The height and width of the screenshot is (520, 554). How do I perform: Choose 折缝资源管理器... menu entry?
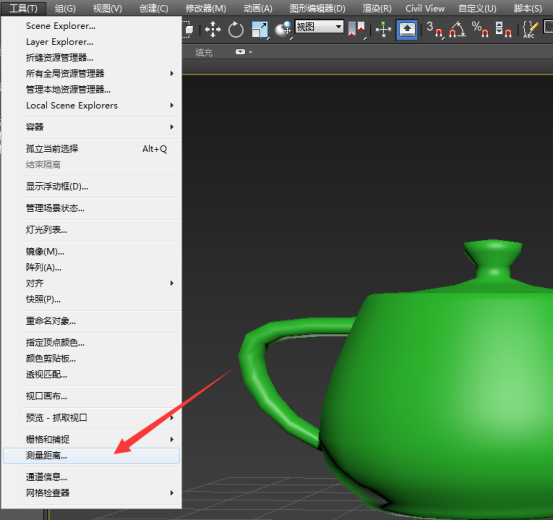tap(92, 58)
